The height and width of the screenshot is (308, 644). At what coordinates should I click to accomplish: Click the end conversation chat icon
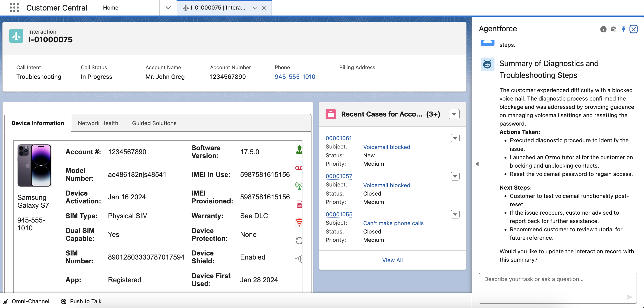(x=613, y=29)
